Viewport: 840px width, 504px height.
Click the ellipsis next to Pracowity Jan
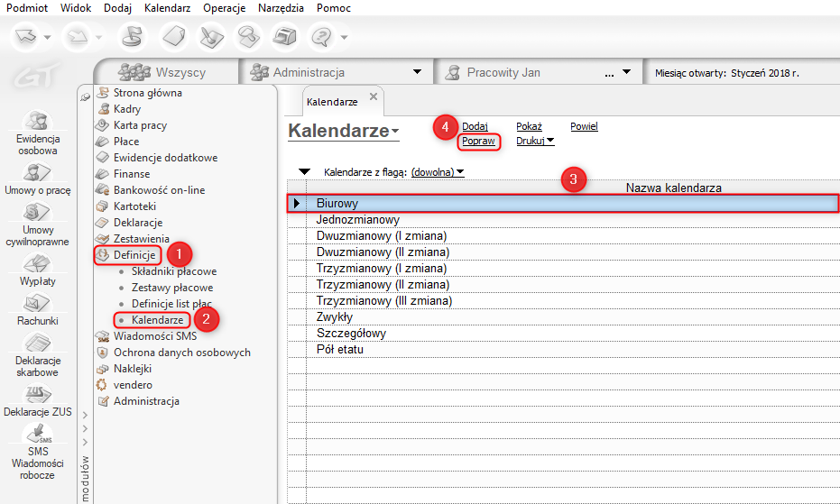pos(609,75)
